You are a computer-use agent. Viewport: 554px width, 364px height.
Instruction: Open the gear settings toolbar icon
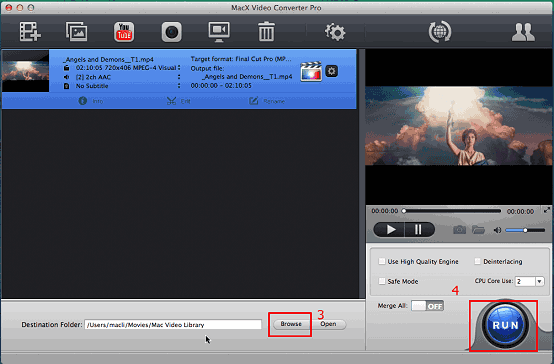(335, 32)
